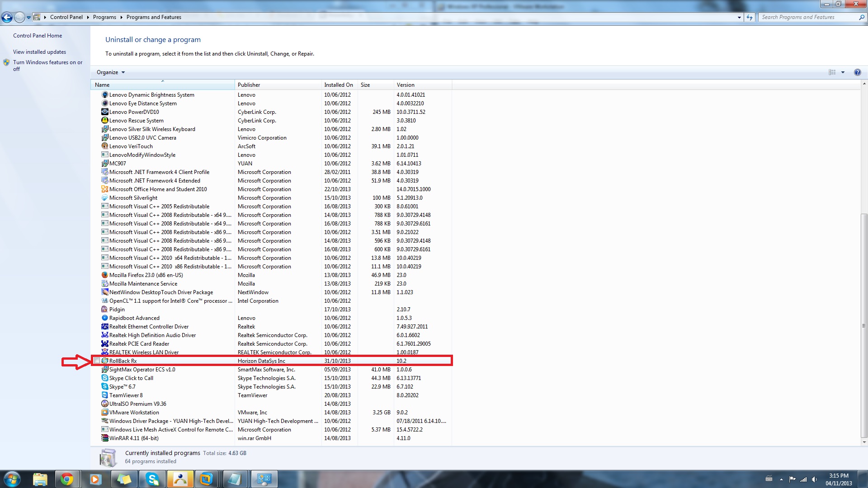Open VMware Workstation from the taskbar
The height and width of the screenshot is (488, 868).
coord(206,479)
